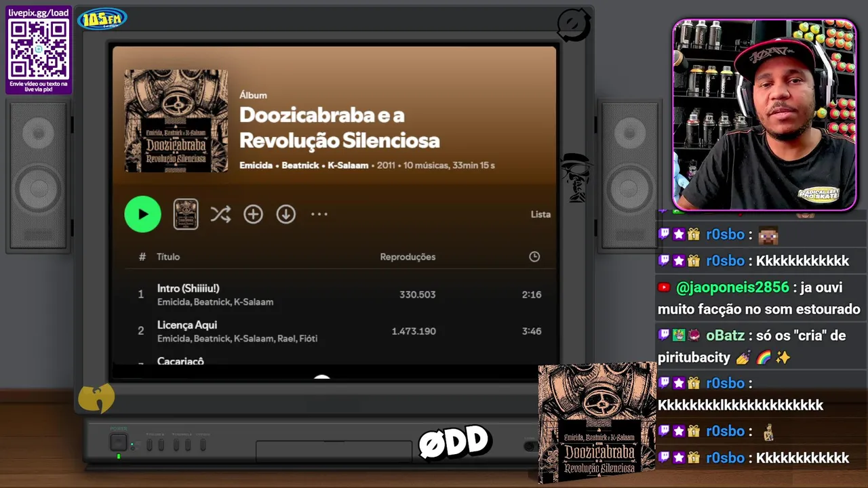Add album to library with plus icon

253,214
